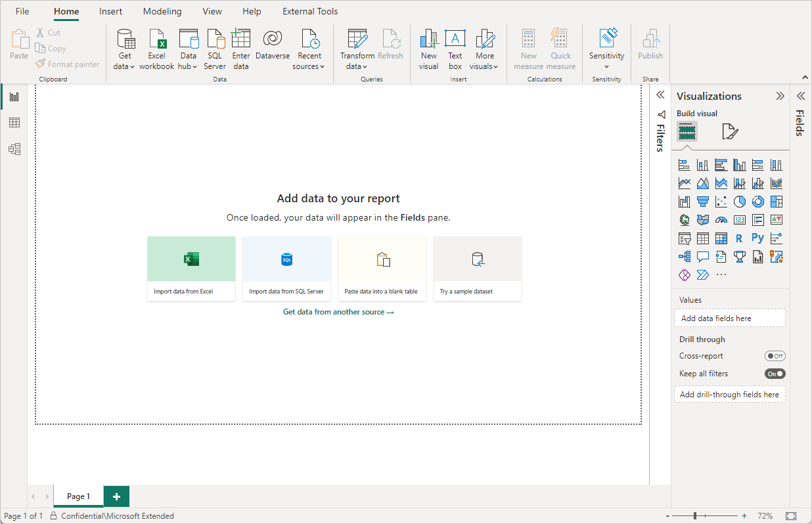Open the Modeling ribbon tab
Image resolution: width=812 pixels, height=524 pixels.
click(162, 11)
